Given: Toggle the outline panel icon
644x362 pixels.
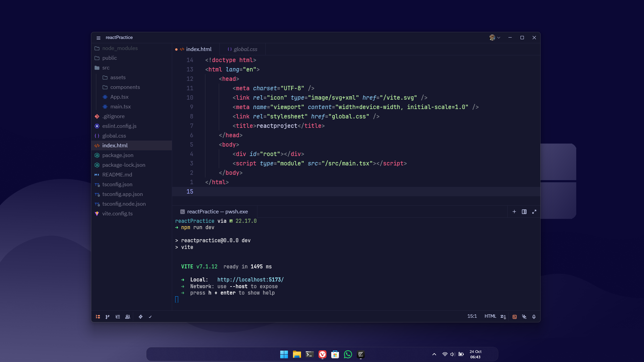Looking at the screenshot, I should click(x=118, y=317).
